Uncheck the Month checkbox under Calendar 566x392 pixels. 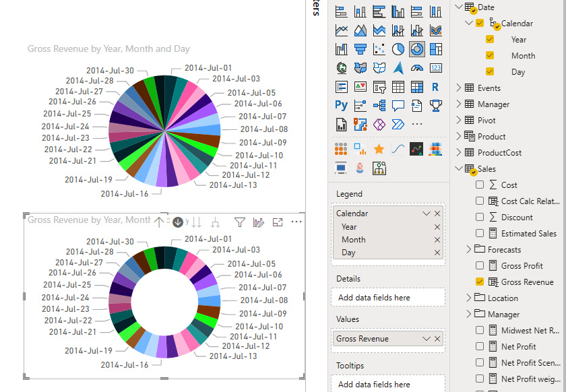[x=490, y=55]
